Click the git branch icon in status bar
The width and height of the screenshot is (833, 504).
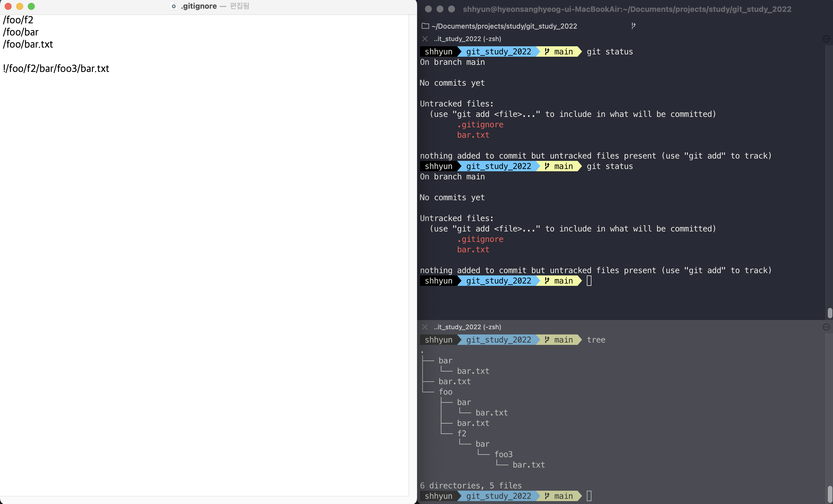click(633, 26)
